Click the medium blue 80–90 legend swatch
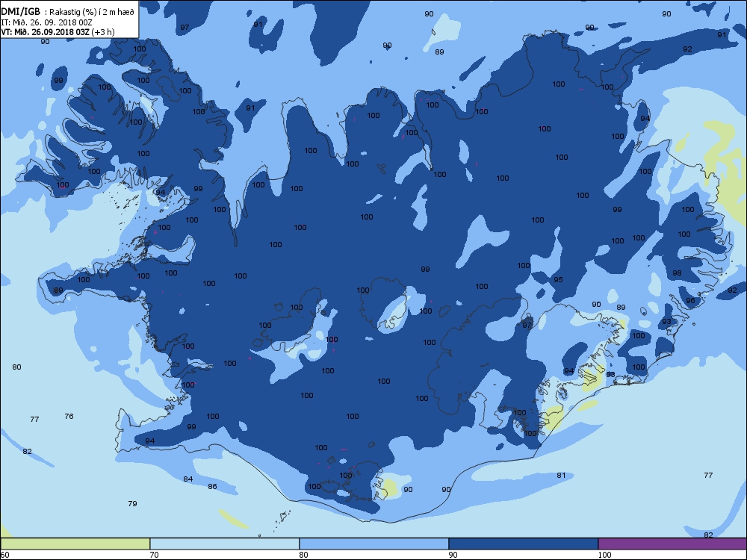 click(374, 544)
